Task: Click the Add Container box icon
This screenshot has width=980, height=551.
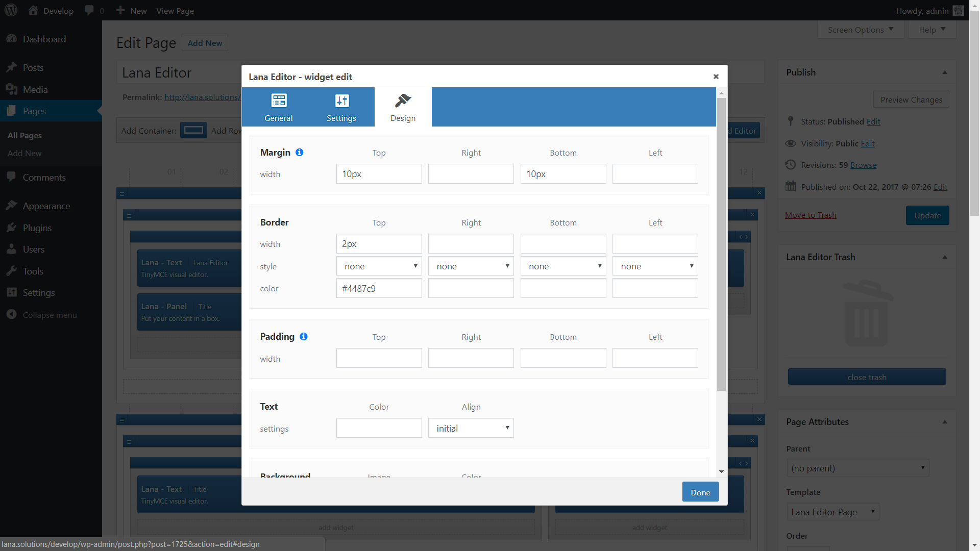Action: point(193,131)
